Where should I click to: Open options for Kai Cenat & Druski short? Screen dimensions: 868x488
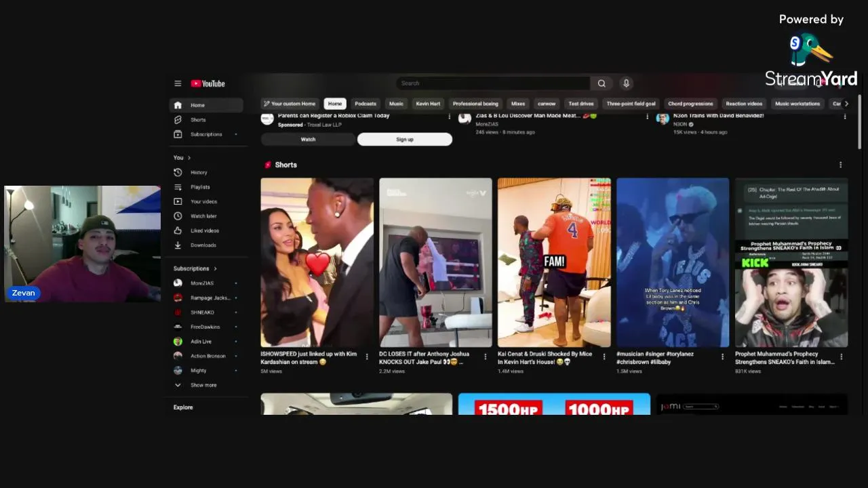pyautogui.click(x=604, y=357)
